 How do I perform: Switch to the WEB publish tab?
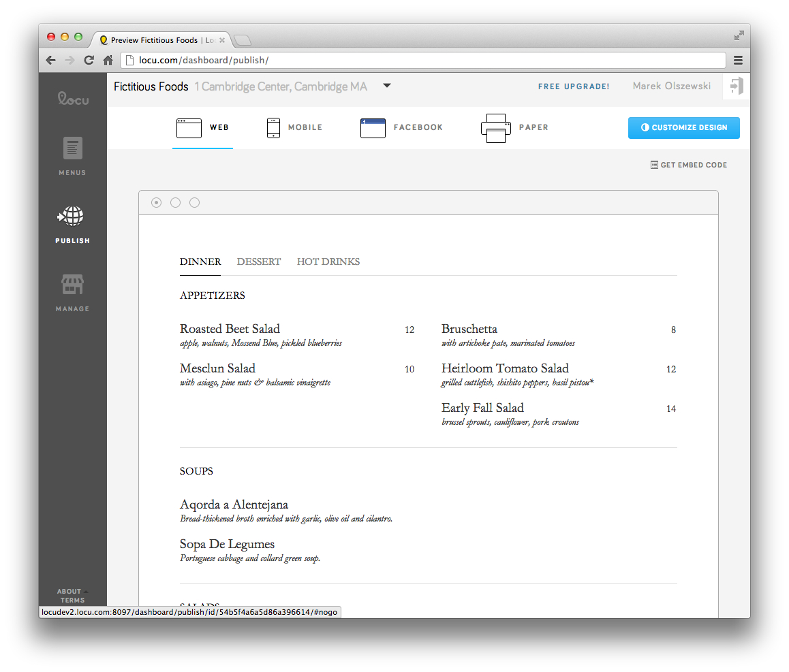(x=203, y=128)
